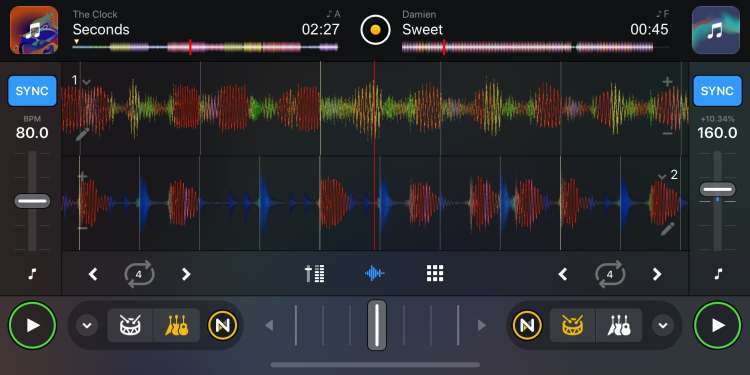Open the pads grid view
Viewport: 750px width, 375px height.
pyautogui.click(x=435, y=274)
